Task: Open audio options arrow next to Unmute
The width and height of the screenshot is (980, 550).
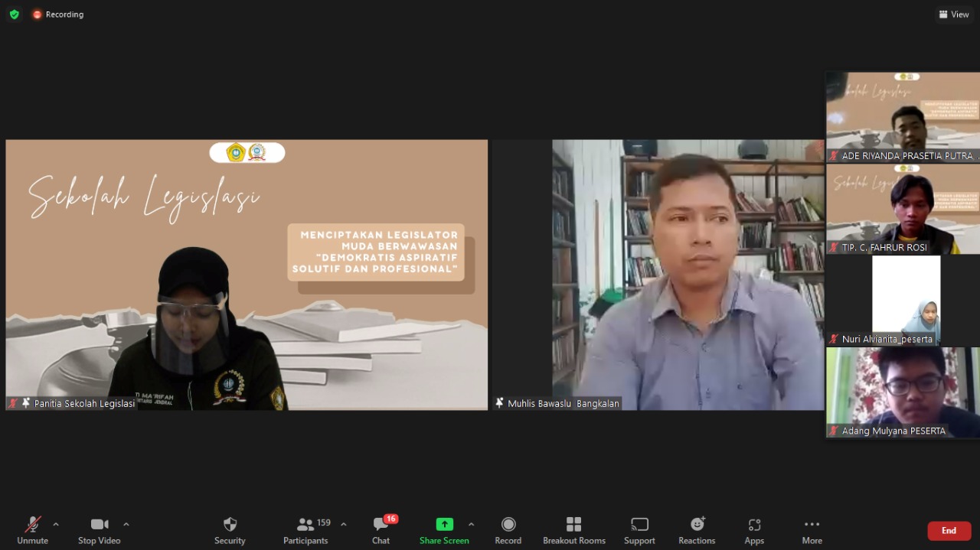Action: [x=56, y=524]
